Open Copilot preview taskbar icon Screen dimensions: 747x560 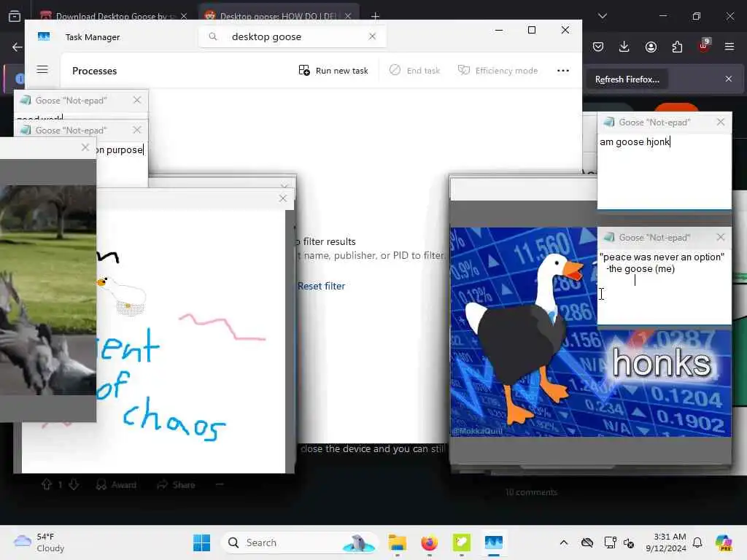click(x=724, y=542)
